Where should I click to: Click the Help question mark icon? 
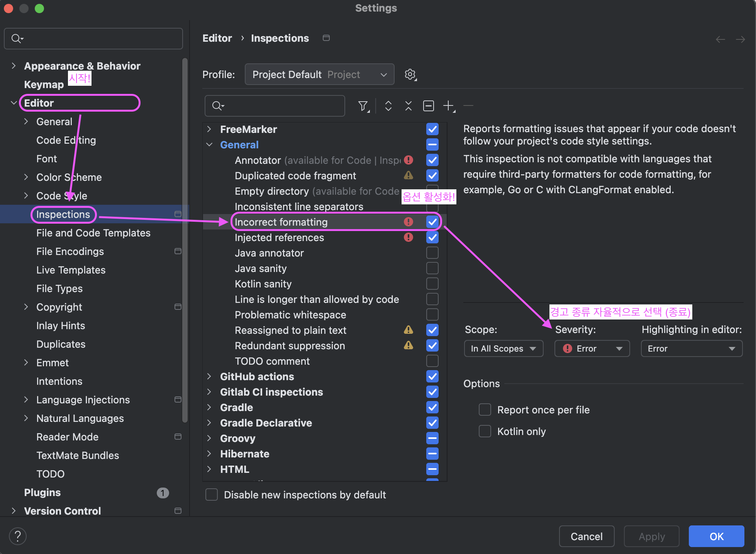coord(17,536)
